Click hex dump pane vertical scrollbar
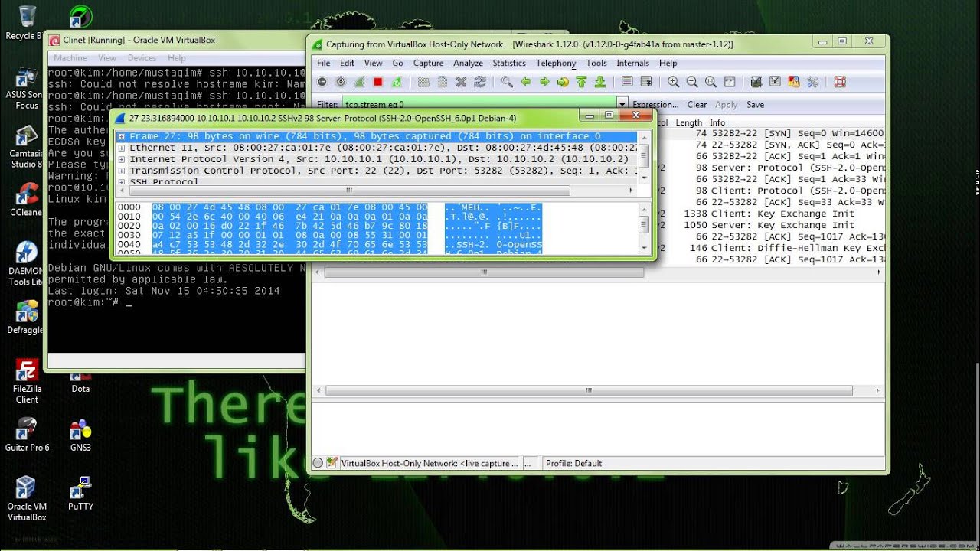980x551 pixels. point(644,227)
